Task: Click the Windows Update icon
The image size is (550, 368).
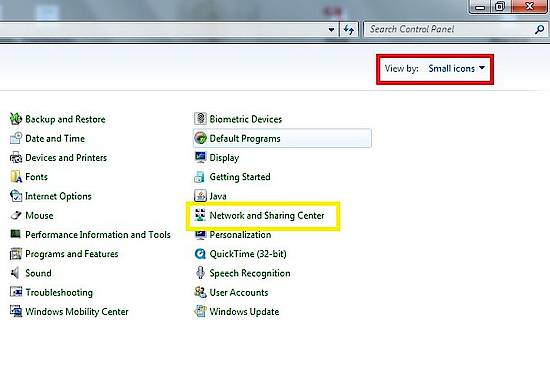Action: (200, 311)
